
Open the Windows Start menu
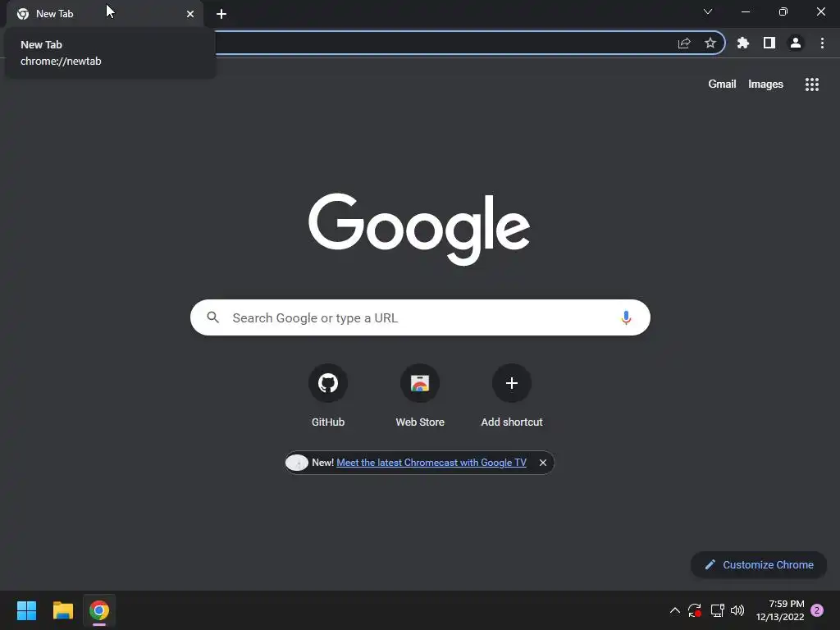27,610
